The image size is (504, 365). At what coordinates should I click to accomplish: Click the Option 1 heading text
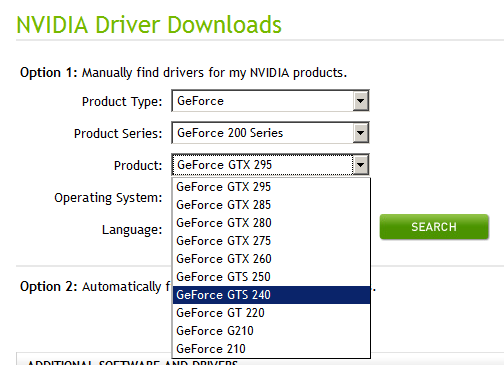183,72
